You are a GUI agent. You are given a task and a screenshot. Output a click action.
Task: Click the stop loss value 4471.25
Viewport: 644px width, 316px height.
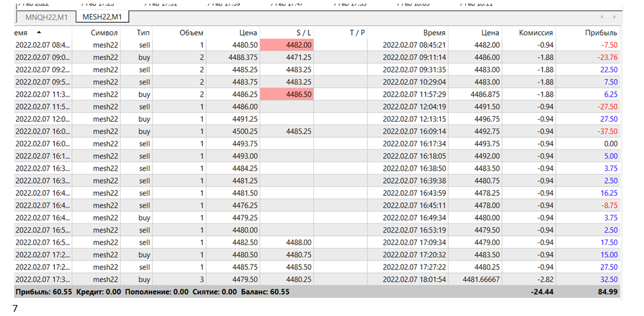click(299, 58)
